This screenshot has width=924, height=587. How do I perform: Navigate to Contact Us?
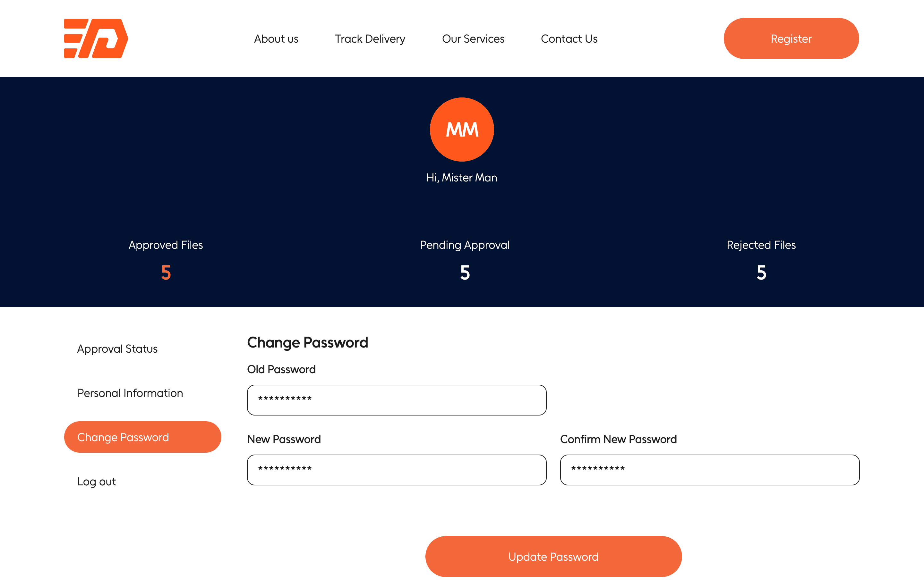[x=569, y=39]
